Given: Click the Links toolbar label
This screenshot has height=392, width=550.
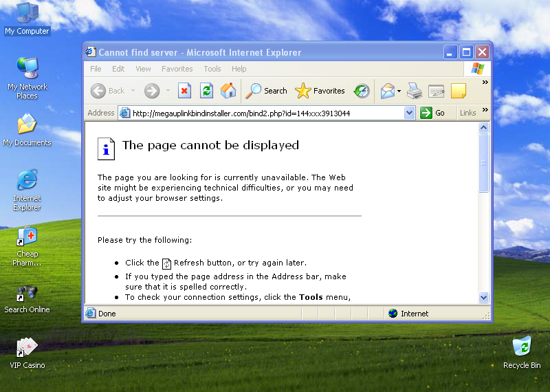Looking at the screenshot, I should click(468, 113).
